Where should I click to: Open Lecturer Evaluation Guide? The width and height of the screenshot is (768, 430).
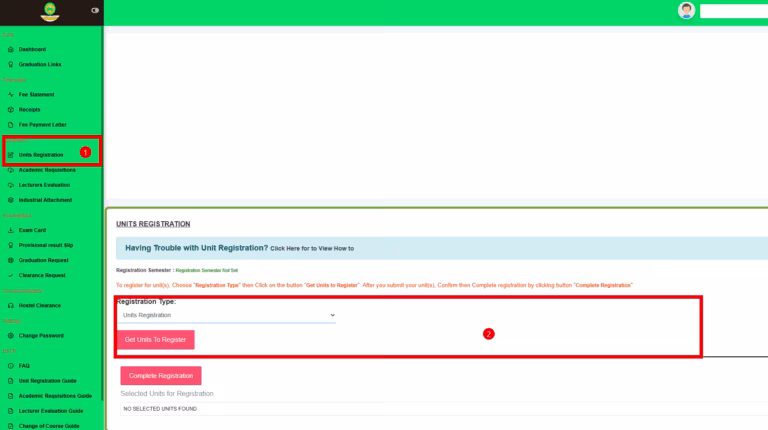coord(51,411)
